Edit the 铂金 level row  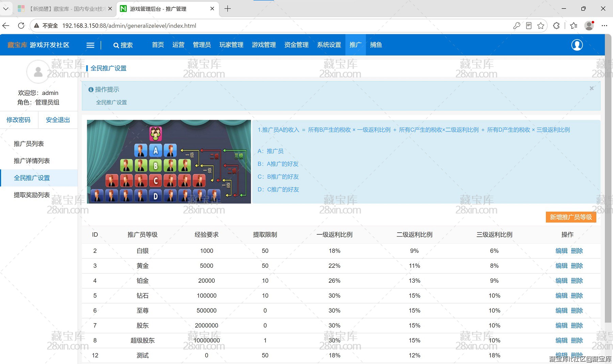click(x=562, y=281)
